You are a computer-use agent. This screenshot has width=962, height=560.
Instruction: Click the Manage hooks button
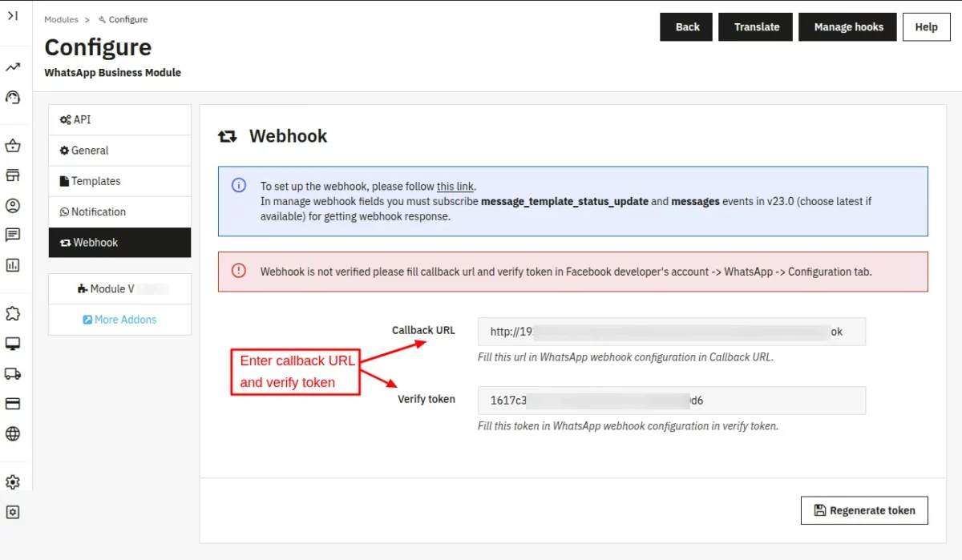click(x=847, y=26)
